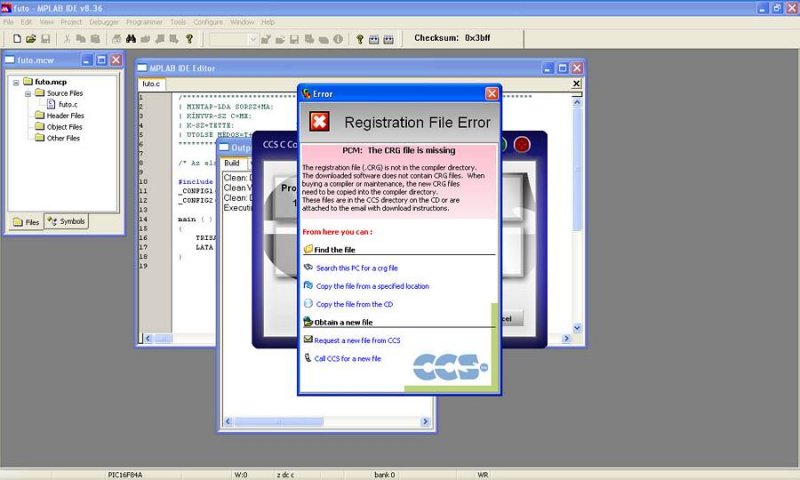Switch to the Symbols tab
This screenshot has height=480, width=800.
pyautogui.click(x=66, y=221)
